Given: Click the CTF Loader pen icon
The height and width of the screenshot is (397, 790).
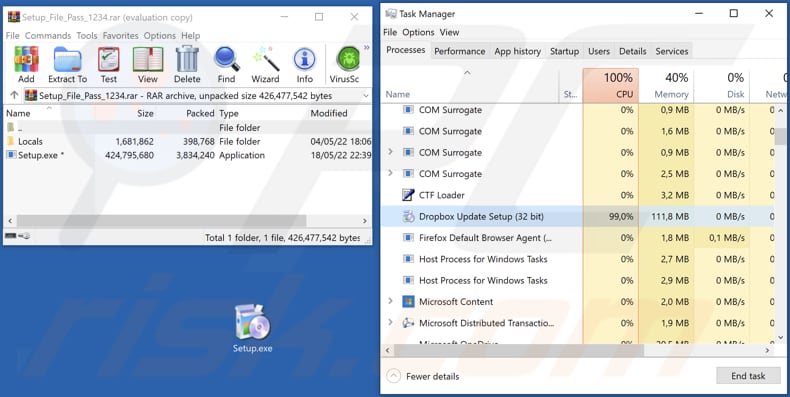Looking at the screenshot, I should 408,195.
